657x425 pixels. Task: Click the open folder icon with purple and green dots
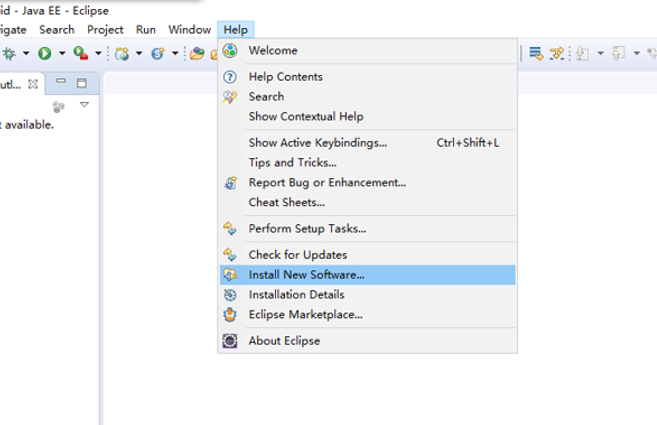click(x=197, y=54)
